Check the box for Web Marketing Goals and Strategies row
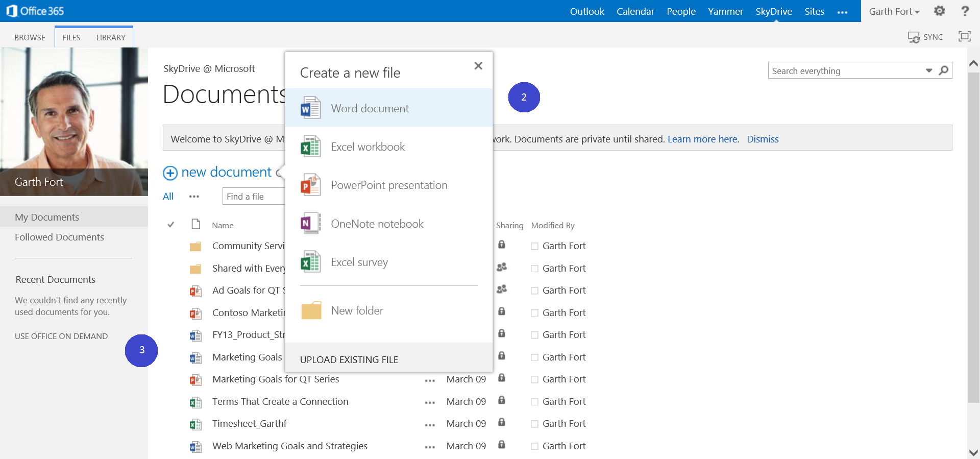The image size is (980, 459). point(534,446)
